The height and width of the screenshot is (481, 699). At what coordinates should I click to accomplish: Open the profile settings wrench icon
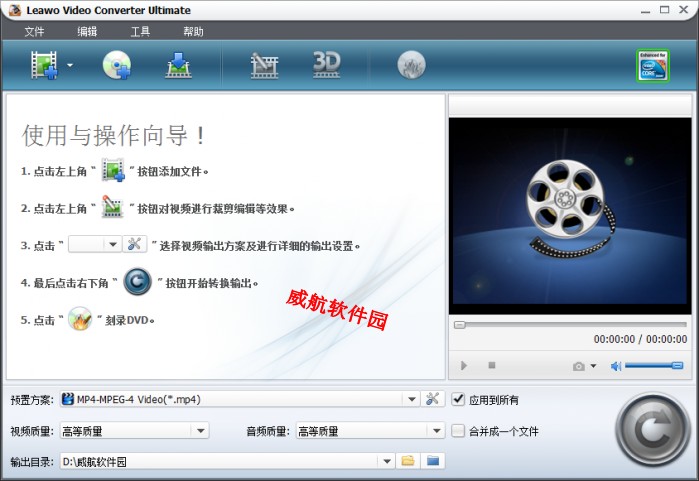click(432, 399)
